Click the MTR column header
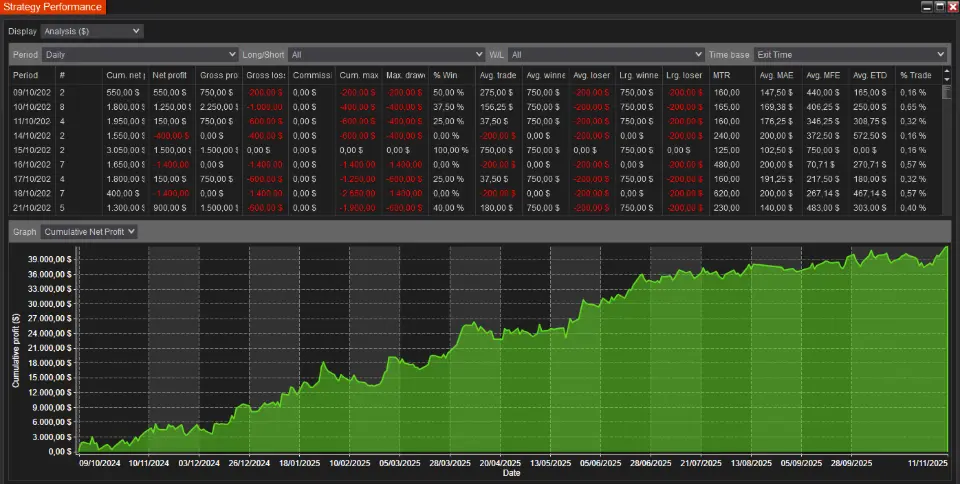960x484 pixels. click(722, 75)
